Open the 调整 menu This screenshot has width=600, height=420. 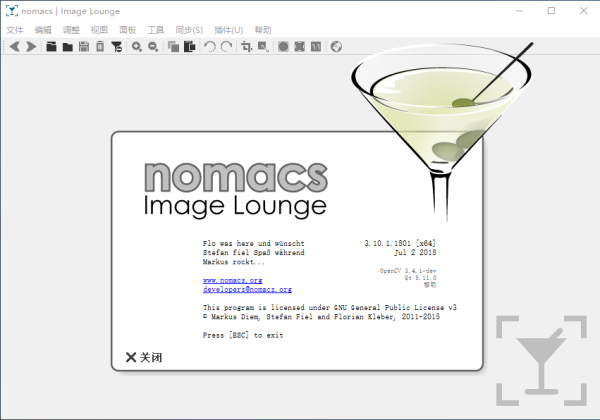pyautogui.click(x=71, y=30)
